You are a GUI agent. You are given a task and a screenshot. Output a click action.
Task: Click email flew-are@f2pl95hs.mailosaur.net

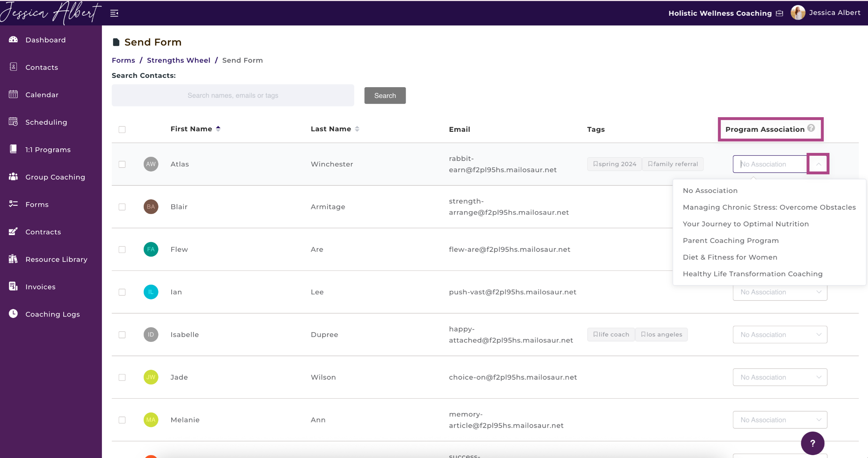tap(509, 249)
